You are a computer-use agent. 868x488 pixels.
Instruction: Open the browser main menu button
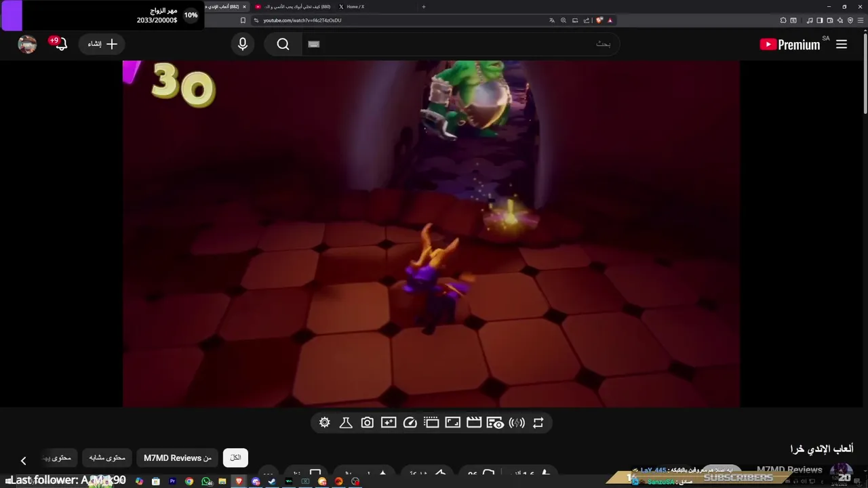(861, 20)
